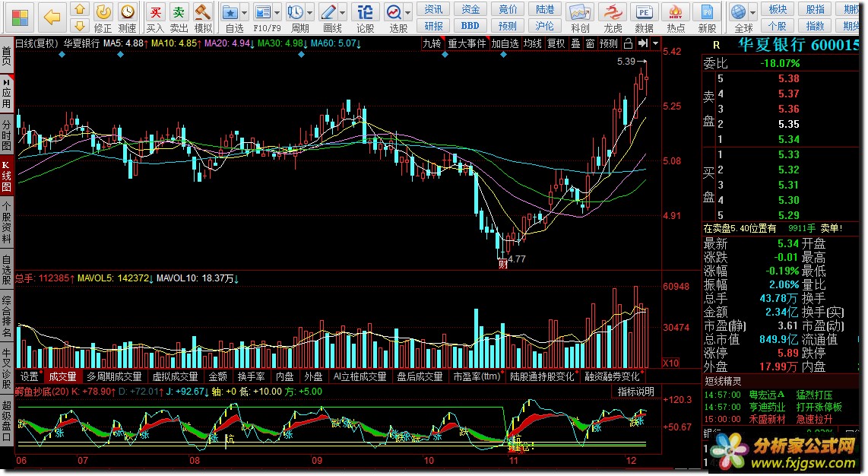The width and height of the screenshot is (868, 476).
Task: Switch to 成交量 indicator tab
Action: [x=62, y=376]
